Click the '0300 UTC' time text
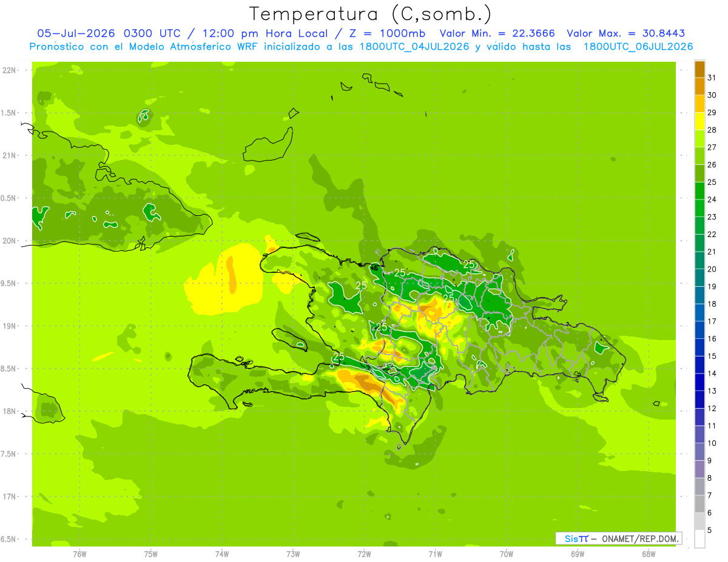Viewport: 728px width, 562px height. [152, 33]
